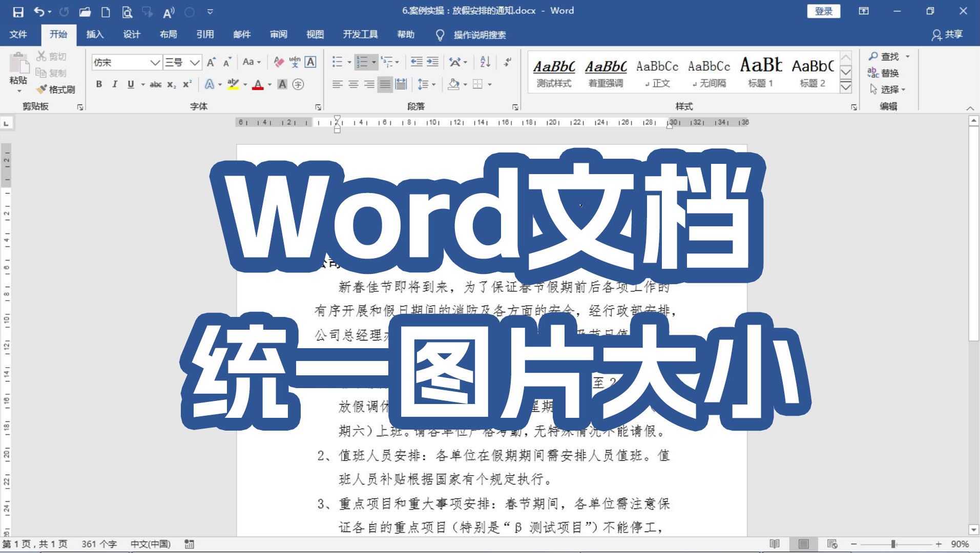Click the Print Preview icon
This screenshot has width=980, height=553.
coord(127,12)
